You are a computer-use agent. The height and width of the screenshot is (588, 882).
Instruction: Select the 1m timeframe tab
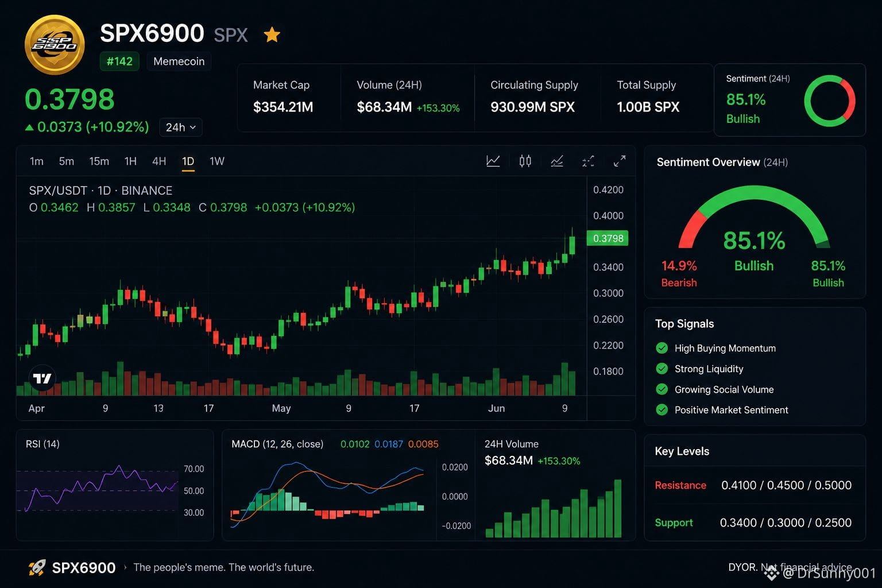tap(37, 161)
